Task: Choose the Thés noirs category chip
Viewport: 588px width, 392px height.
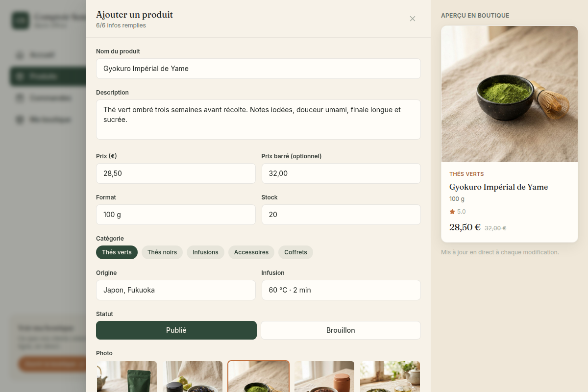Action: 162,252
